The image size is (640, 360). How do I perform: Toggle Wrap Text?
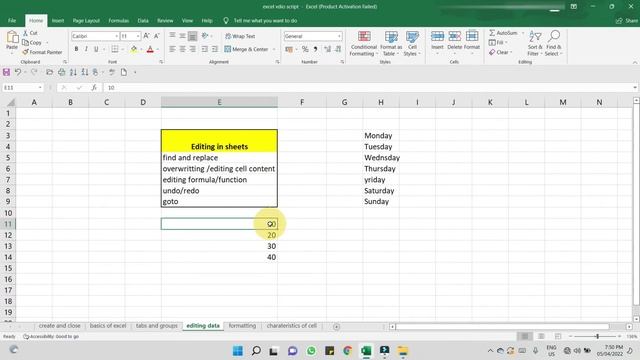(240, 36)
